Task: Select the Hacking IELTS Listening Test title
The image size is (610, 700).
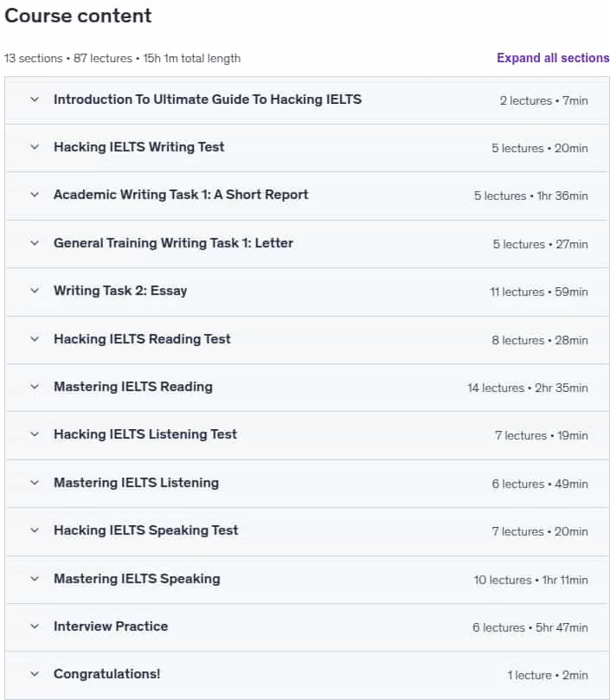Action: tap(145, 434)
